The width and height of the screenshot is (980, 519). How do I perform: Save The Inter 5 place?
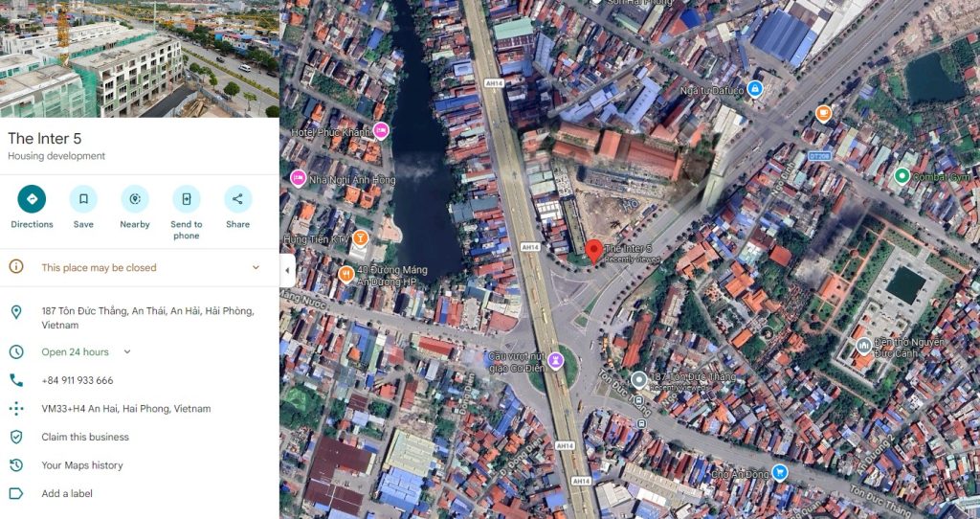[83, 199]
